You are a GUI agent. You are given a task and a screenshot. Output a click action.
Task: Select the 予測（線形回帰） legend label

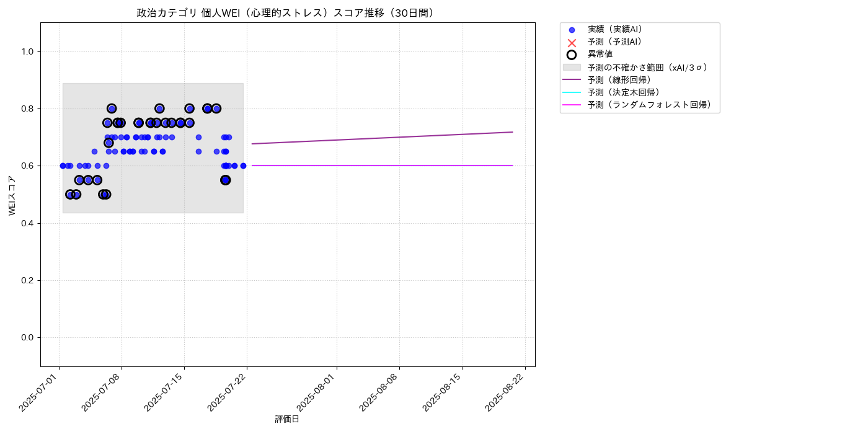point(619,79)
